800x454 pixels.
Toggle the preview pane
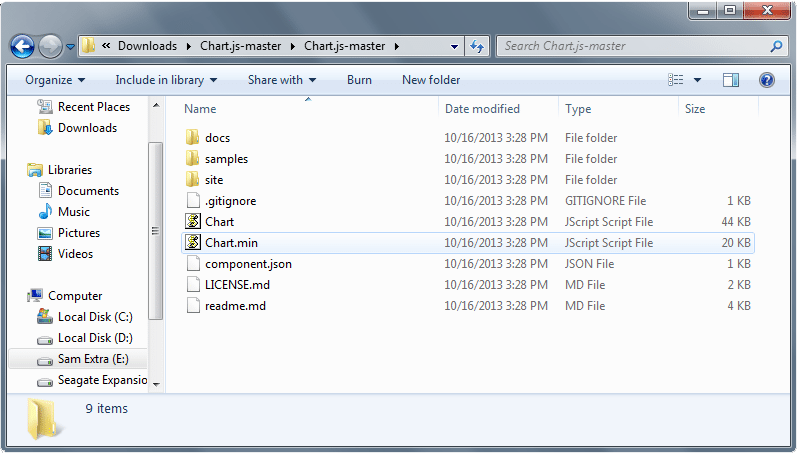tap(731, 80)
